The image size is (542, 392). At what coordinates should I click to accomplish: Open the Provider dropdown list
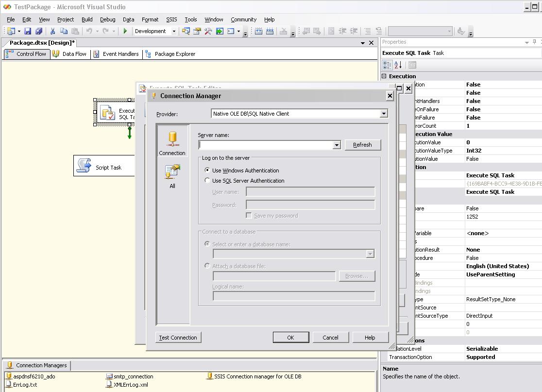384,114
